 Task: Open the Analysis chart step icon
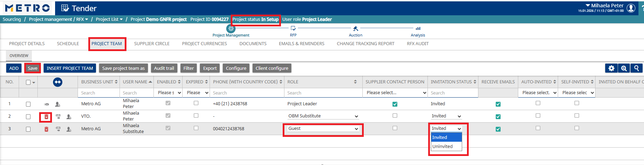pos(418,28)
